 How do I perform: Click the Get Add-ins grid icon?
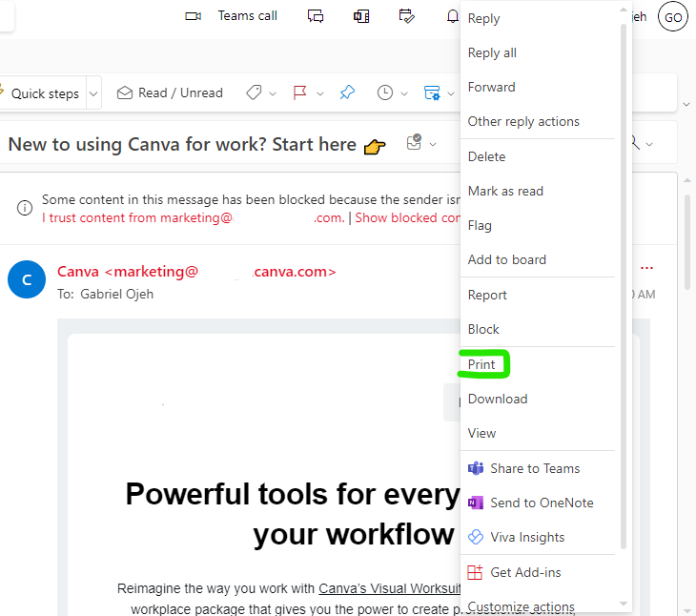(x=475, y=572)
